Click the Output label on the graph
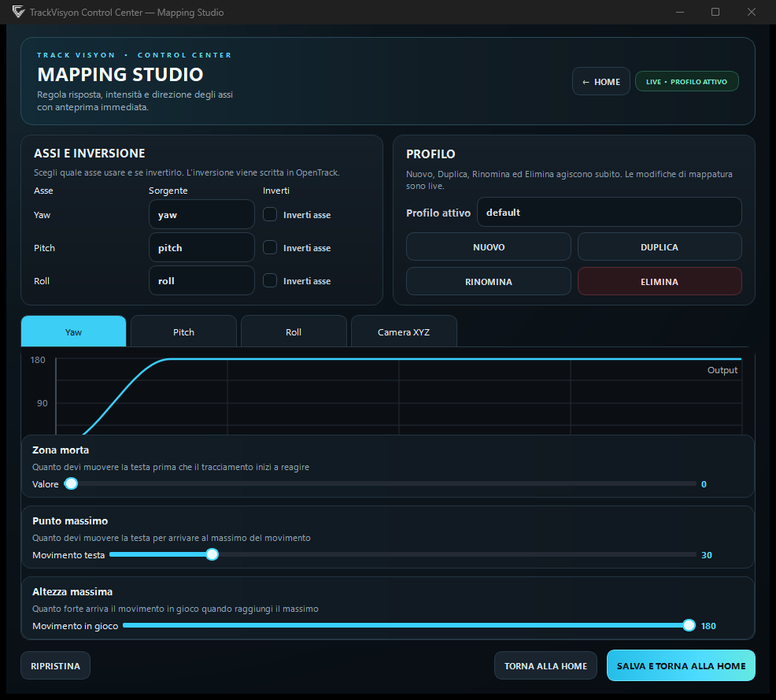The image size is (776, 700). 722,370
